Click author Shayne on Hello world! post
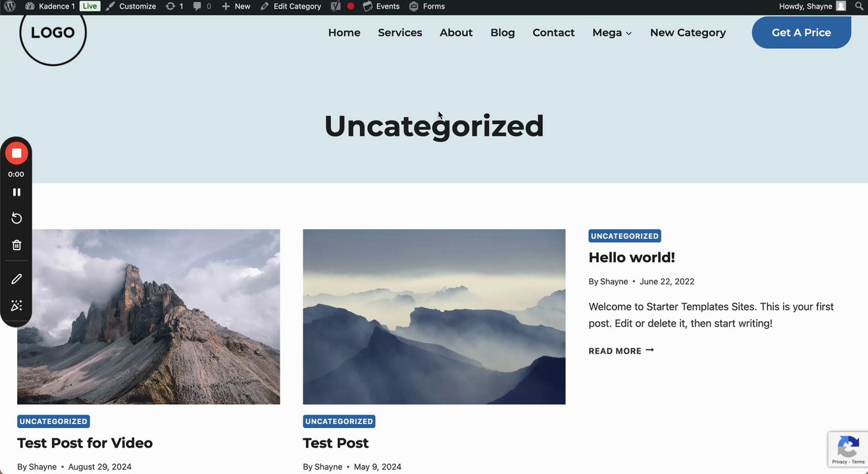Viewport: 868px width, 474px height. point(614,281)
